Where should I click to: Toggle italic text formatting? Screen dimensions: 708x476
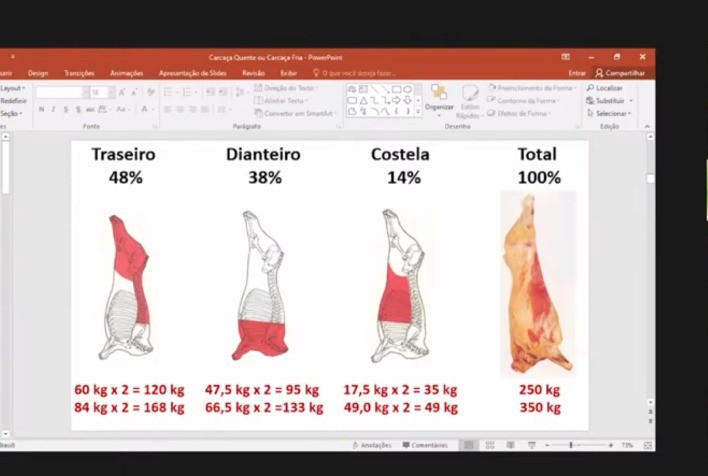coord(53,109)
